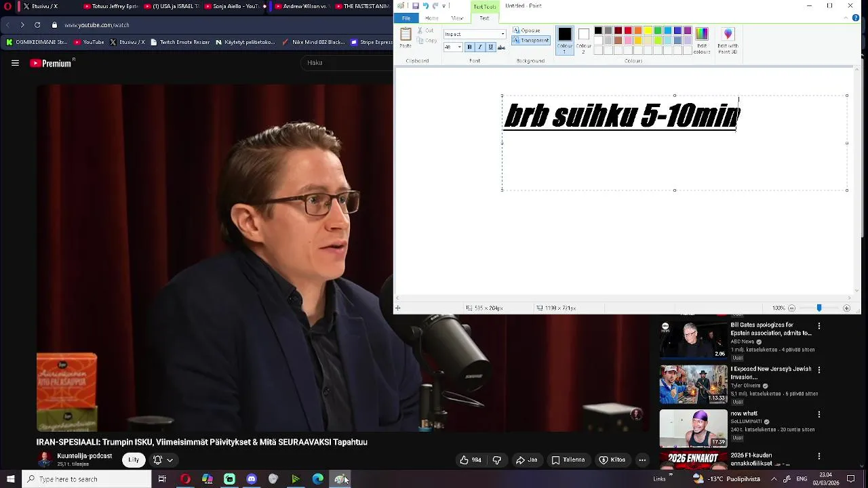Toggle italic text formatting in Paint

[480, 47]
